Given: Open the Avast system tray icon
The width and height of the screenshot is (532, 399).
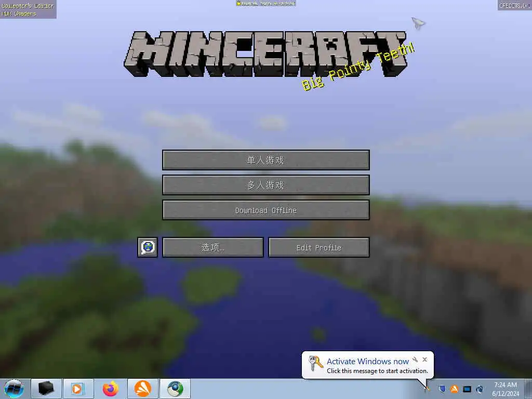Looking at the screenshot, I should point(454,389).
